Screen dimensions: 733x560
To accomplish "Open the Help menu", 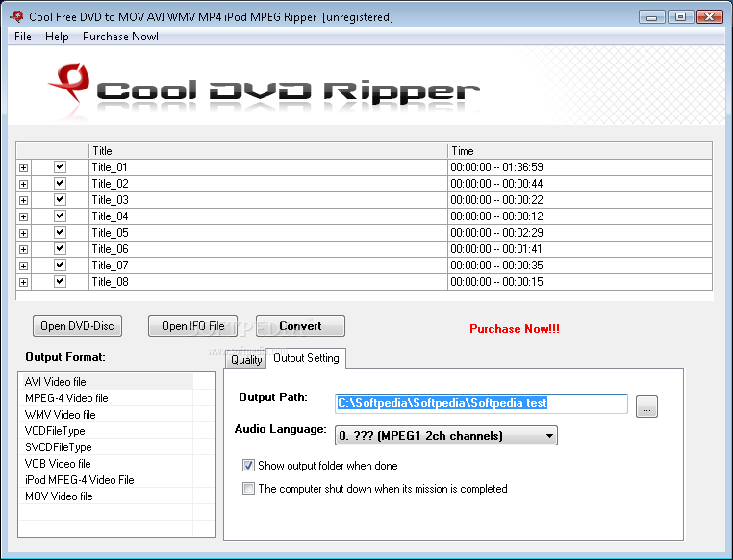I will pyautogui.click(x=57, y=37).
